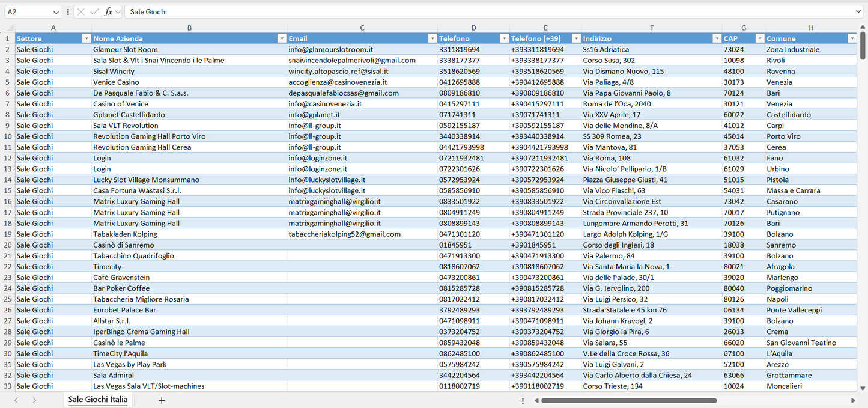
Task: Click the next sheet navigation arrow
Action: tap(34, 400)
